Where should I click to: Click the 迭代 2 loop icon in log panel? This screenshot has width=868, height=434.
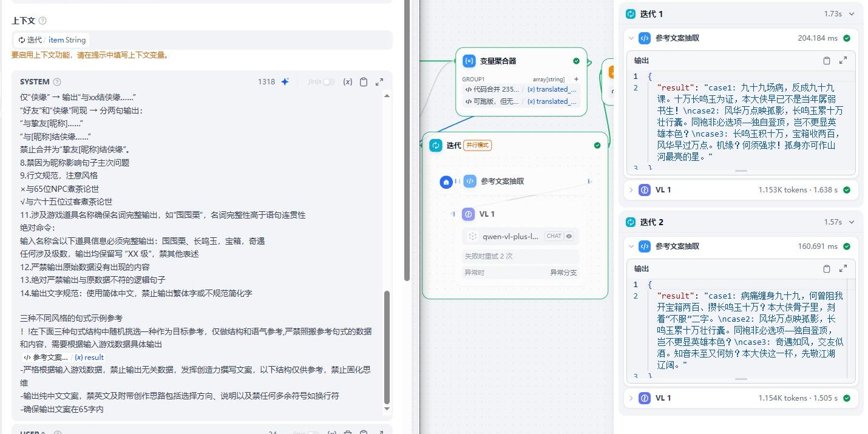(631, 222)
